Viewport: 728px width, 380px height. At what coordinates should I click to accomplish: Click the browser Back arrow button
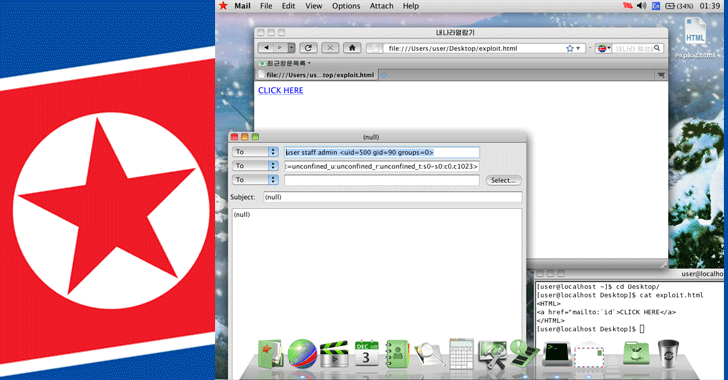266,48
